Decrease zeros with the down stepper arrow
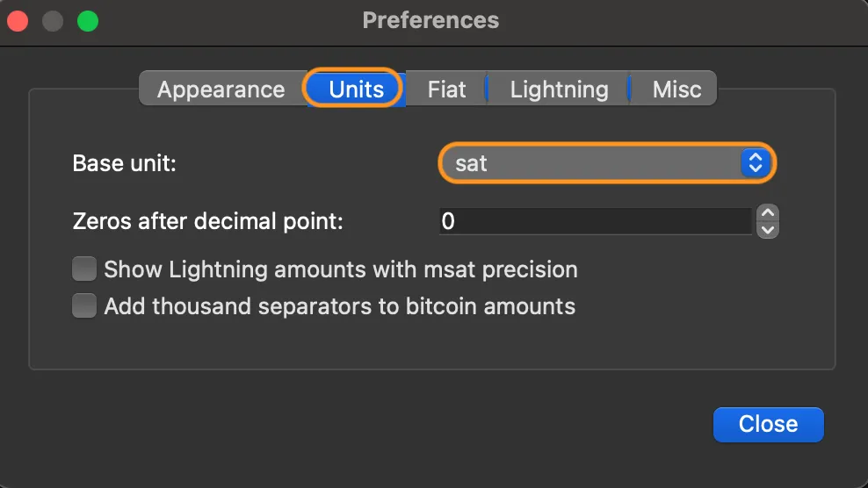The image size is (868, 488). [x=768, y=230]
